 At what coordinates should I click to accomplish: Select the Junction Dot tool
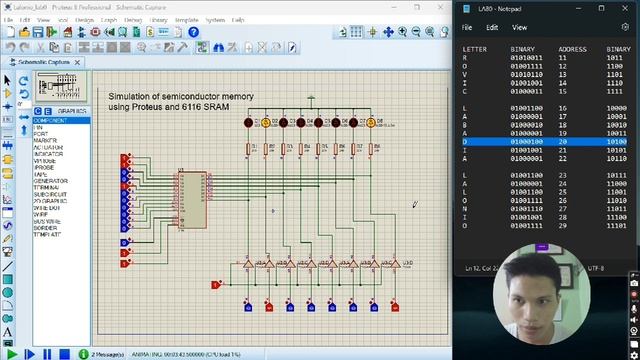(x=7, y=107)
